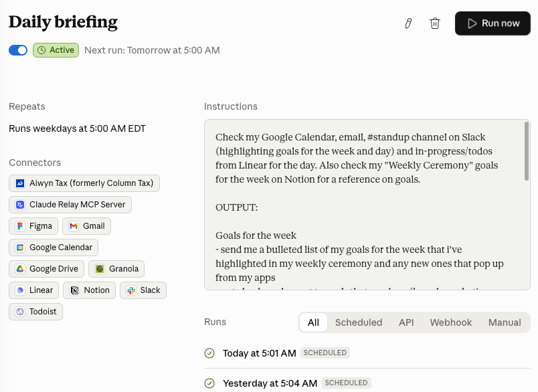Select the Manual runs tab
This screenshot has width=538, height=392.
[x=505, y=322]
